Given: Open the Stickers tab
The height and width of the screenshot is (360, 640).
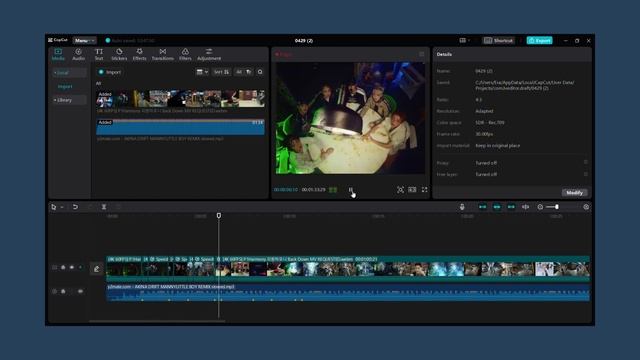Looking at the screenshot, I should (x=119, y=54).
